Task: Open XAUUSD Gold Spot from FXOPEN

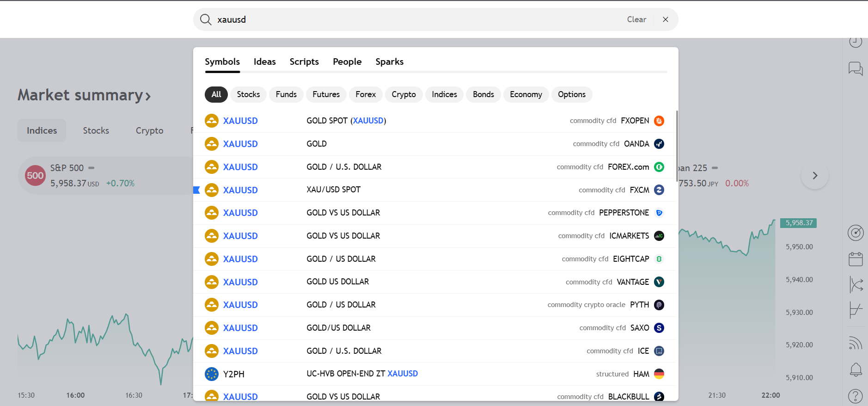Action: pyautogui.click(x=434, y=121)
